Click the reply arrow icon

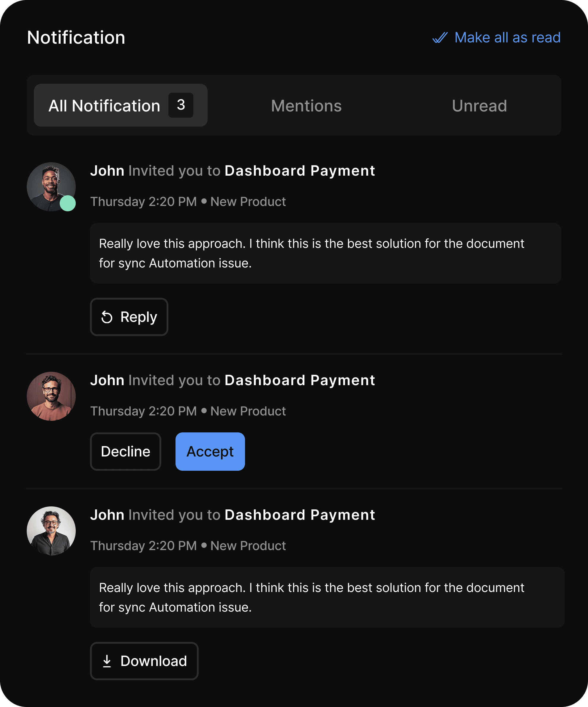point(107,317)
